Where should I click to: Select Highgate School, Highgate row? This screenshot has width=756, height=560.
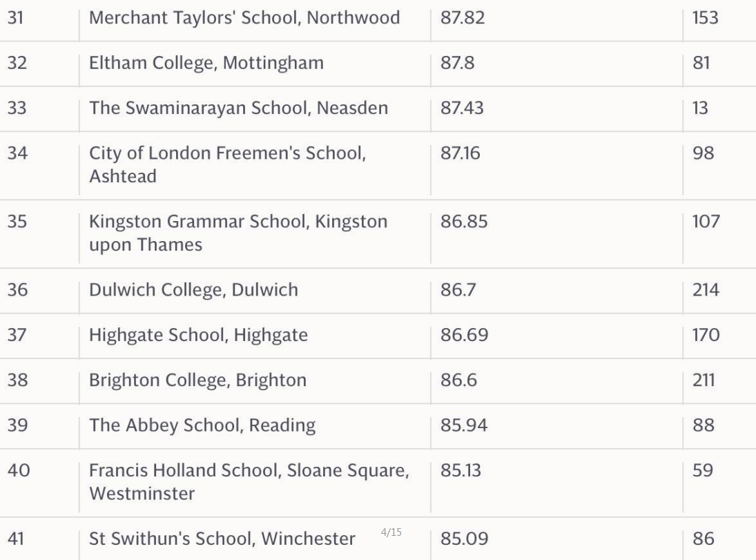point(378,335)
